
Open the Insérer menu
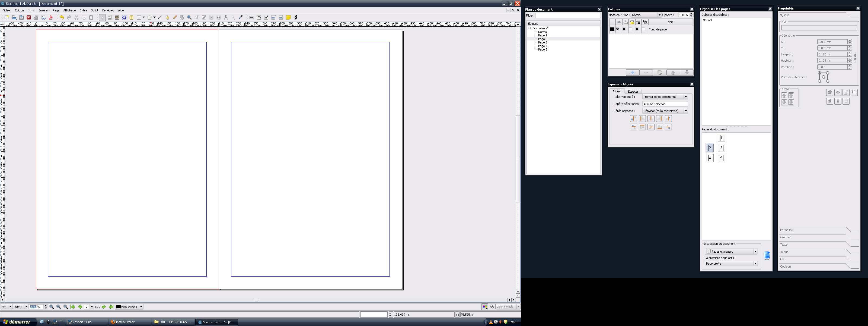[44, 11]
